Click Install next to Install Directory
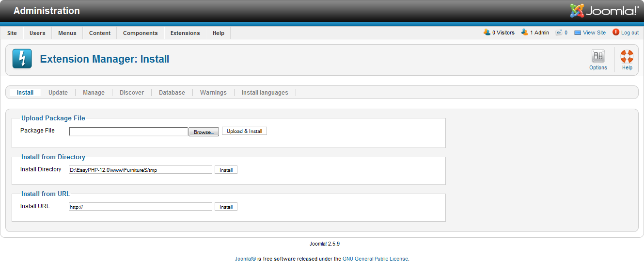Viewport: 644px width, 264px height. [226, 170]
